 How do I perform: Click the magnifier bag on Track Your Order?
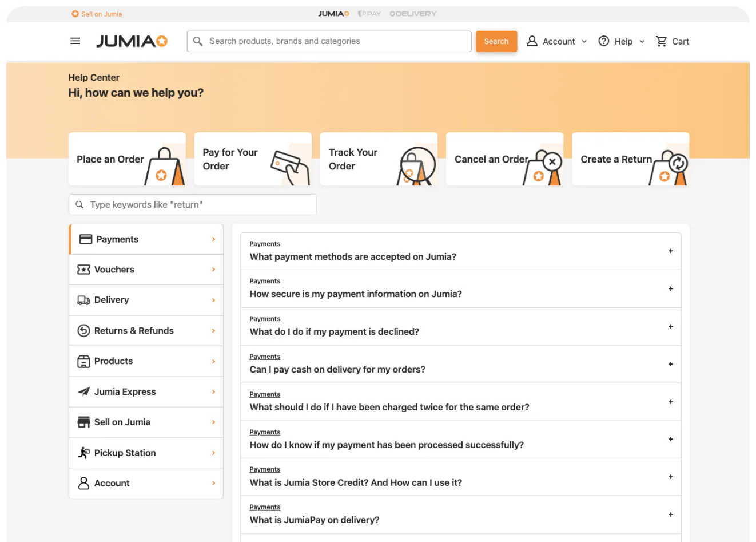pos(417,166)
